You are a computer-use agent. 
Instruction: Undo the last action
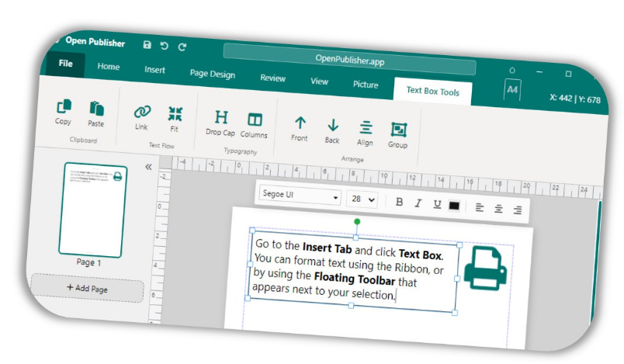click(x=164, y=46)
